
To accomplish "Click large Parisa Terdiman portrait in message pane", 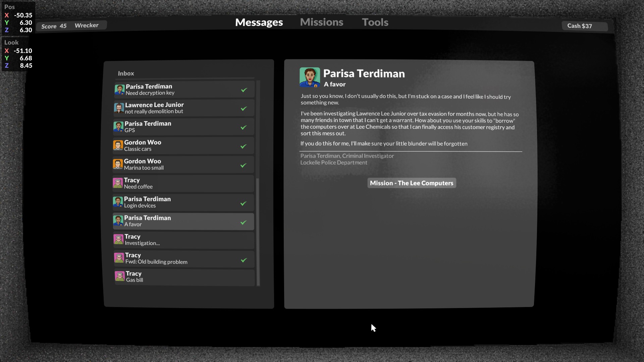I will 310,77.
